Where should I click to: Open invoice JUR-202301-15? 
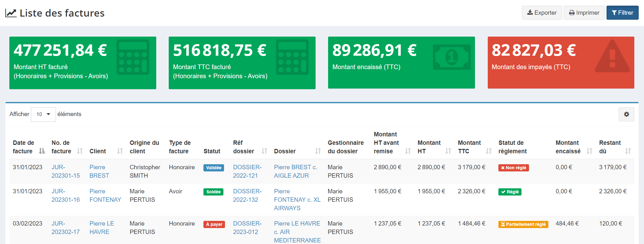[x=66, y=171]
